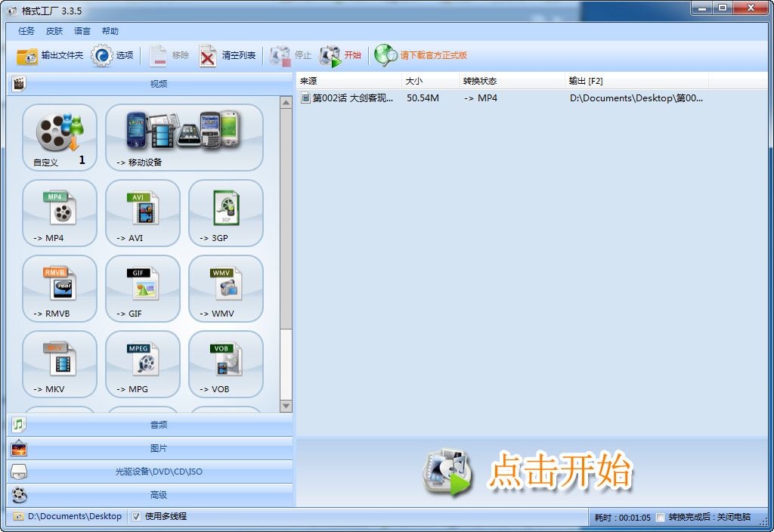
Task: Open the 任务 menu
Action: [25, 31]
